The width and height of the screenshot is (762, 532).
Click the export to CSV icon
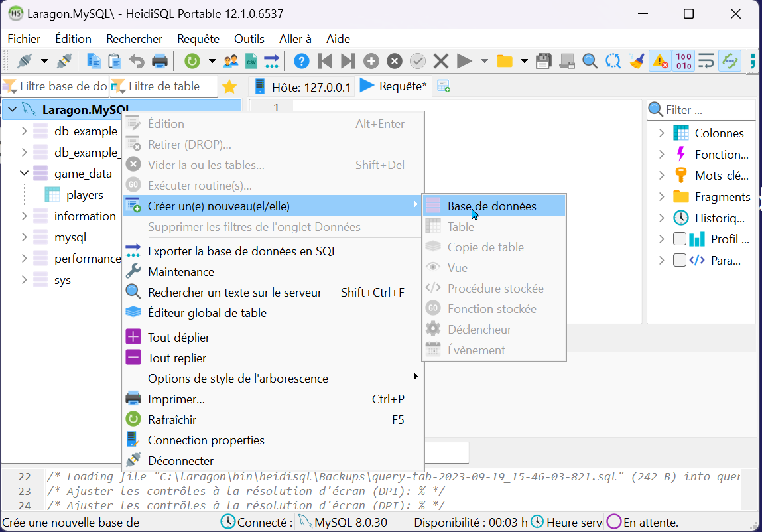251,61
